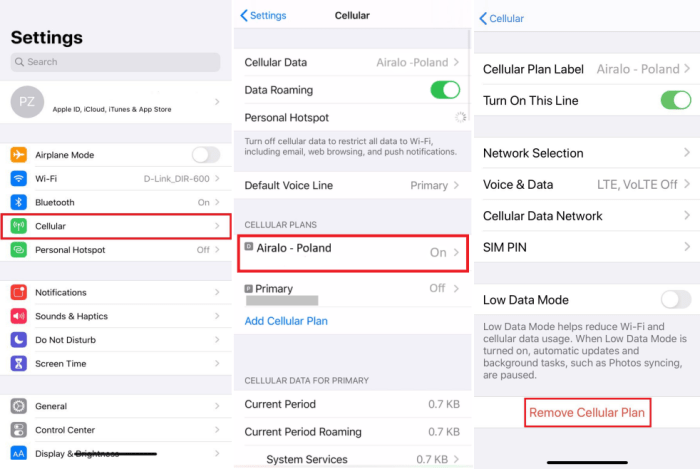Tap the Wi-Fi settings icon
Image resolution: width=700 pixels, height=469 pixels.
click(x=19, y=179)
